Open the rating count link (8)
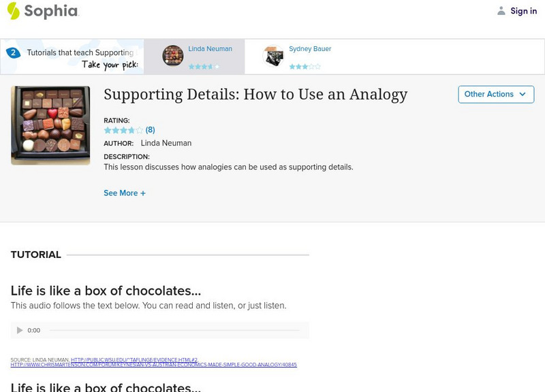Screen dimensions: 545x392 [x=150, y=129]
